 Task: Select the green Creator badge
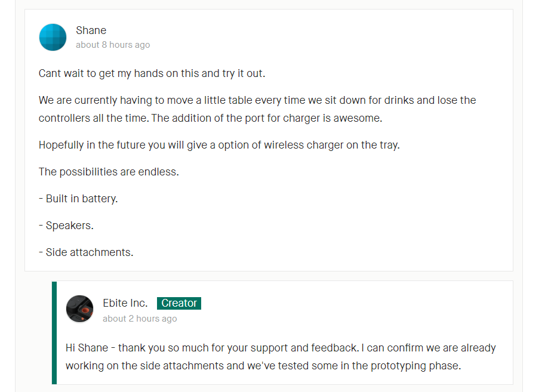click(x=179, y=303)
